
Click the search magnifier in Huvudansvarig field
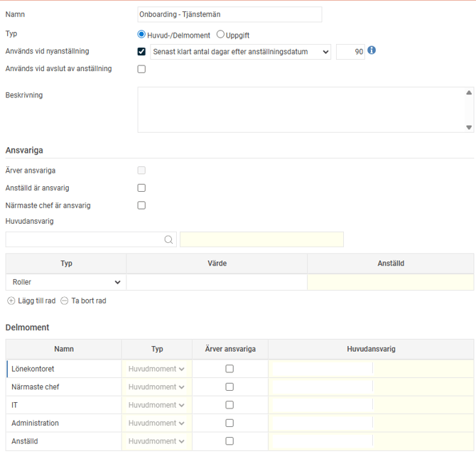(x=168, y=240)
